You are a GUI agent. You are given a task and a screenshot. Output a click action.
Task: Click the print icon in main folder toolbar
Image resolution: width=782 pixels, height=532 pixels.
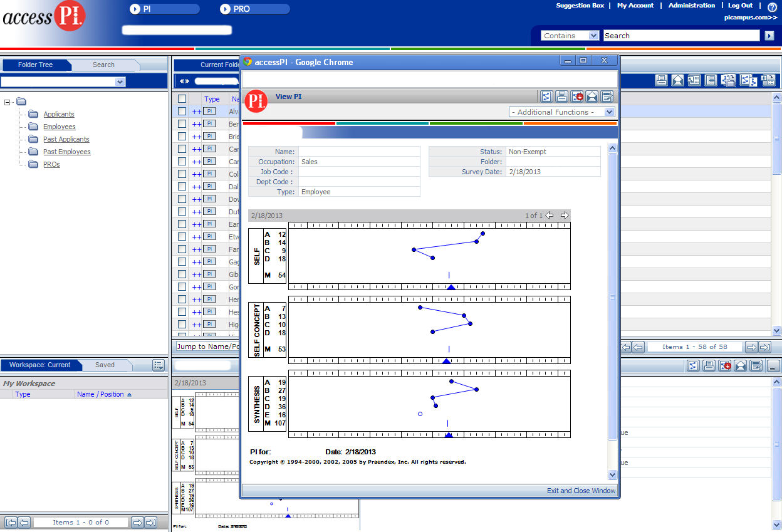pyautogui.click(x=661, y=80)
